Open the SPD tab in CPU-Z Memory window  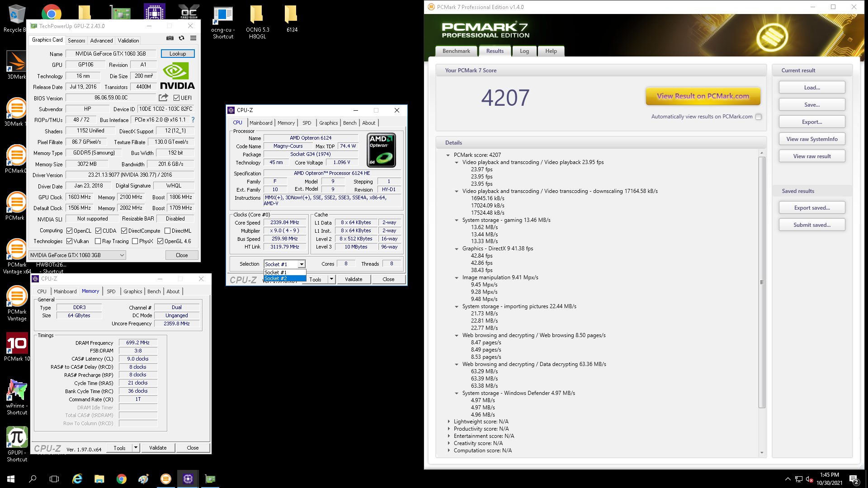click(x=111, y=291)
